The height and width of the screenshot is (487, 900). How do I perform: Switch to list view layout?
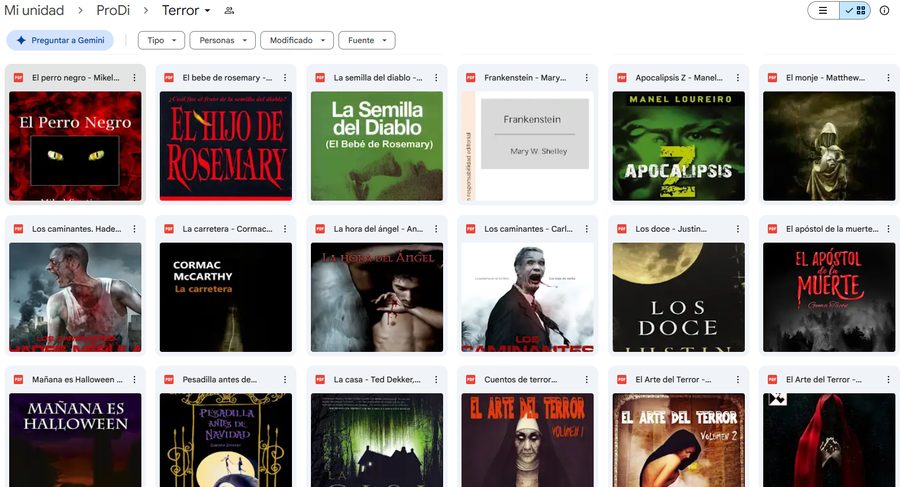(823, 10)
